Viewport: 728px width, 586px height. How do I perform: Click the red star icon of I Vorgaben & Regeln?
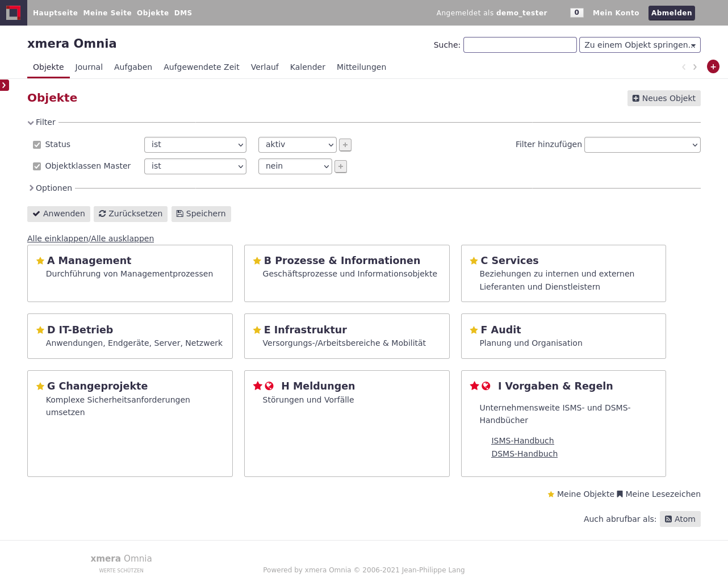[x=475, y=386]
